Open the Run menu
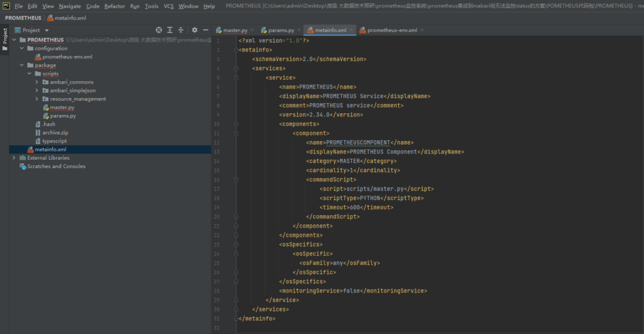The image size is (644, 334). pos(135,6)
